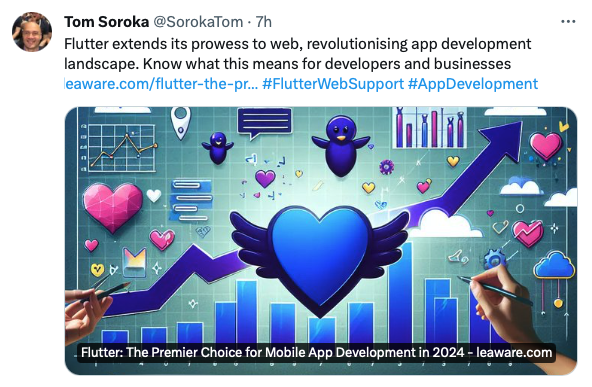Image resolution: width=592 pixels, height=387 pixels.
Task: Click the card caption about Flutter 2024
Action: [x=316, y=352]
